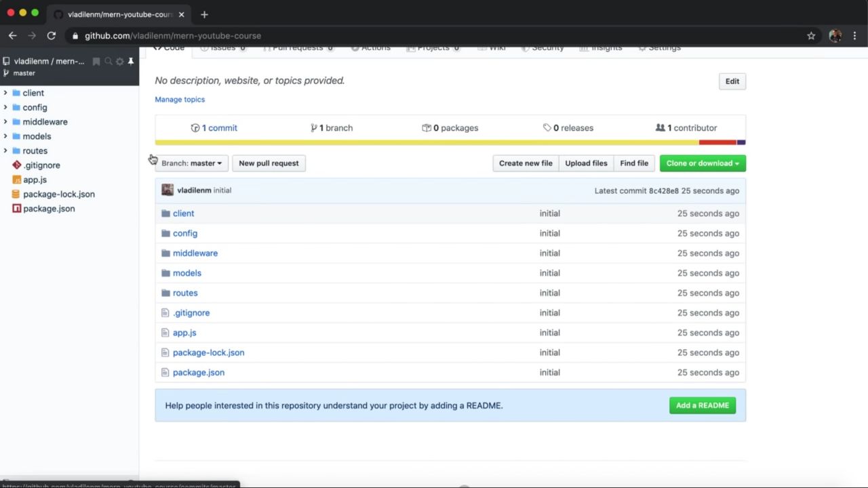868x488 pixels.
Task: Reload the page with the refresh icon
Action: (x=51, y=35)
